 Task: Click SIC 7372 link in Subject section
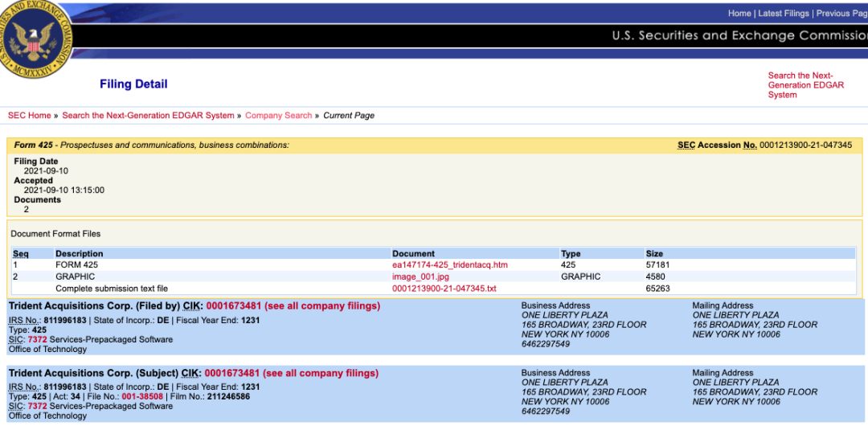37,407
